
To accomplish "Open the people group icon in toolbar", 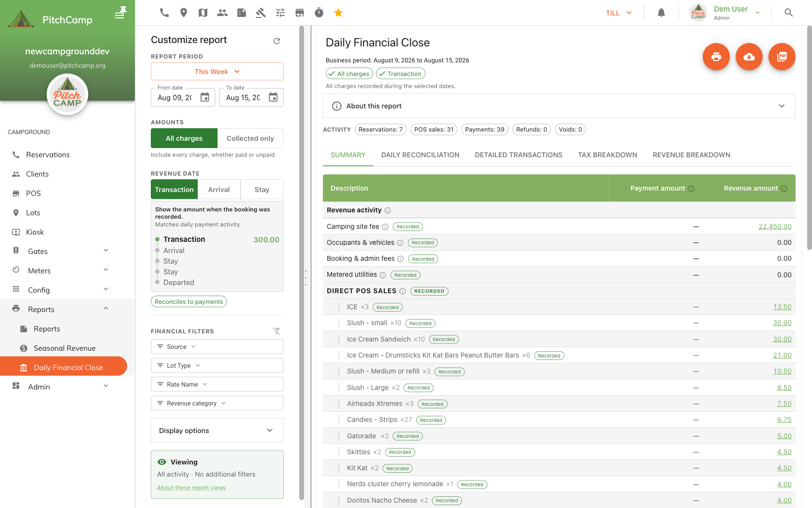I will tap(222, 13).
